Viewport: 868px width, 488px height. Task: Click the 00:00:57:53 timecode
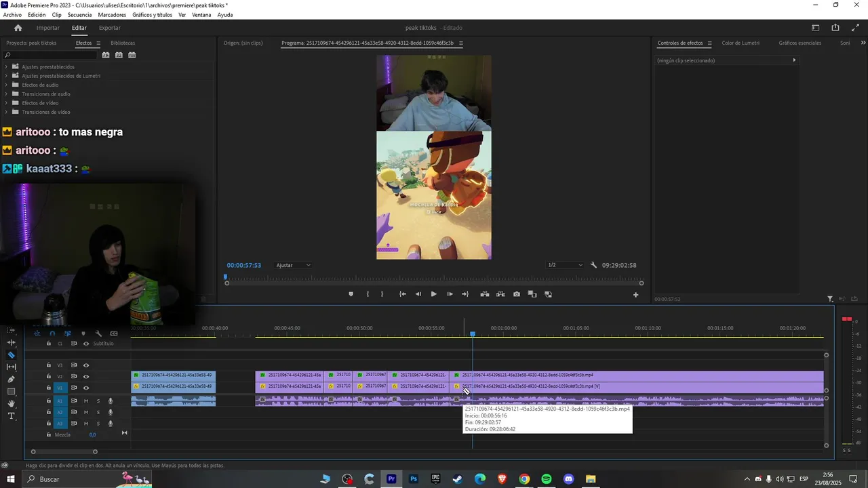244,265
